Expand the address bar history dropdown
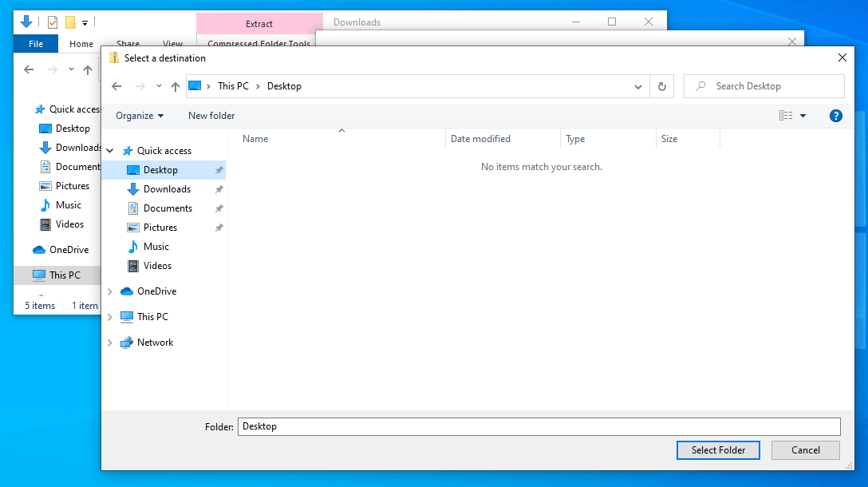 [x=638, y=86]
